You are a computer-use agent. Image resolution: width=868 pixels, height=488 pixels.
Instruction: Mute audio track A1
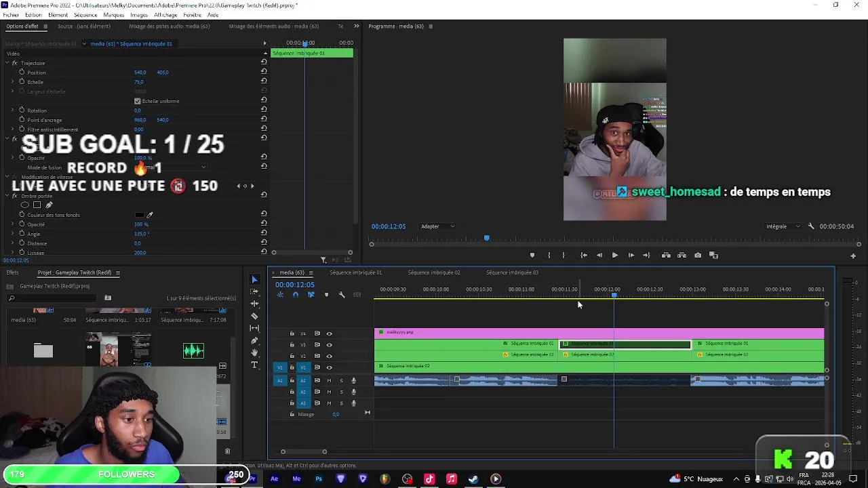click(329, 380)
